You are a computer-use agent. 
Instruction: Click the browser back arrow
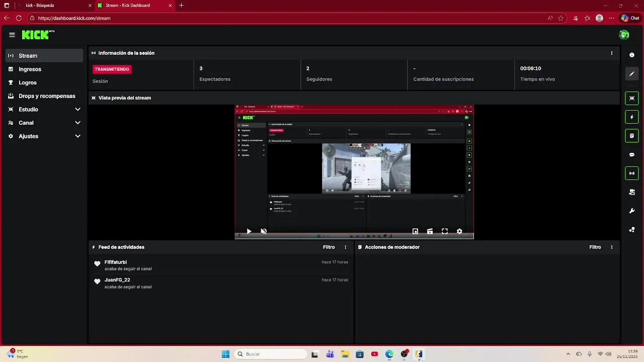click(7, 18)
